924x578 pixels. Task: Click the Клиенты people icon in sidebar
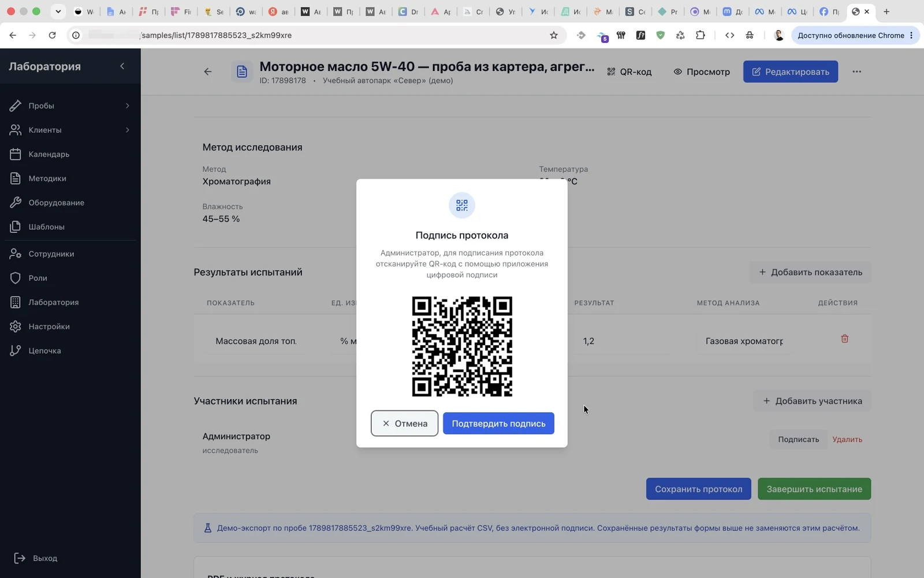click(x=16, y=130)
